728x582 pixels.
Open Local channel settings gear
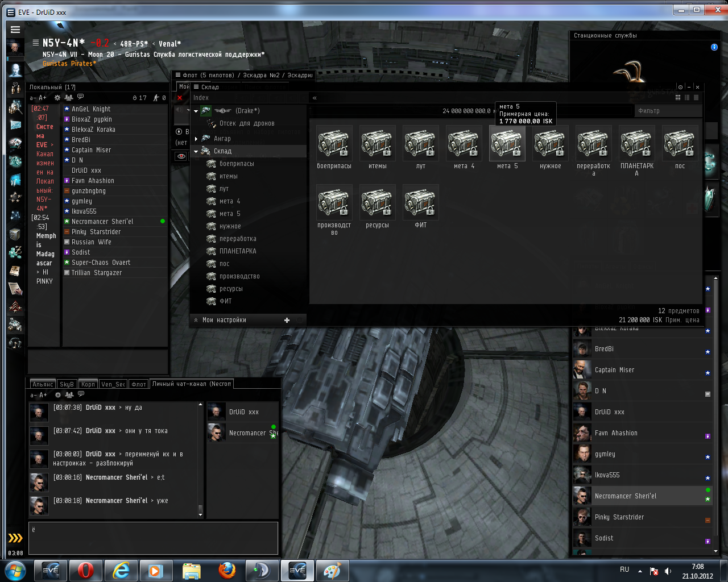(57, 98)
